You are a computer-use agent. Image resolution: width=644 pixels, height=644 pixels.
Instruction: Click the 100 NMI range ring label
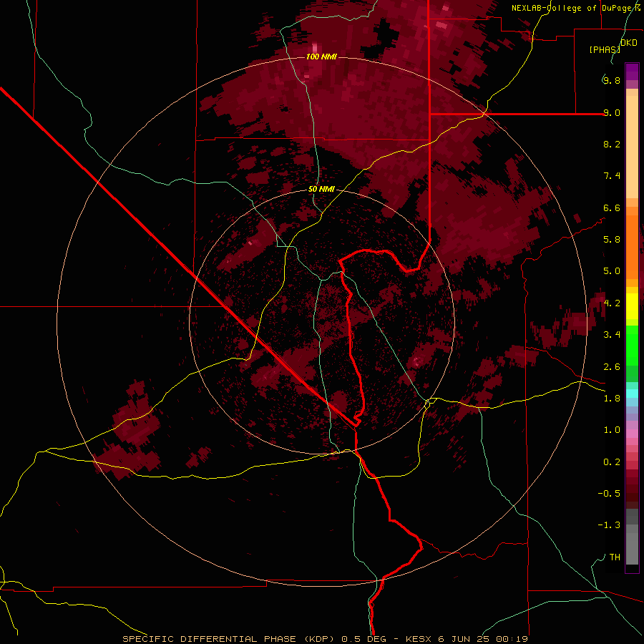321,57
